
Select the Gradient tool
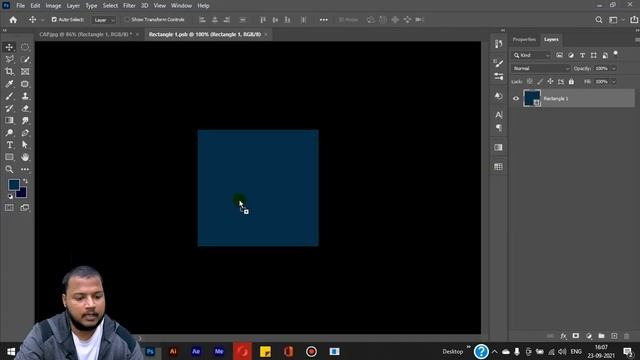(x=9, y=120)
